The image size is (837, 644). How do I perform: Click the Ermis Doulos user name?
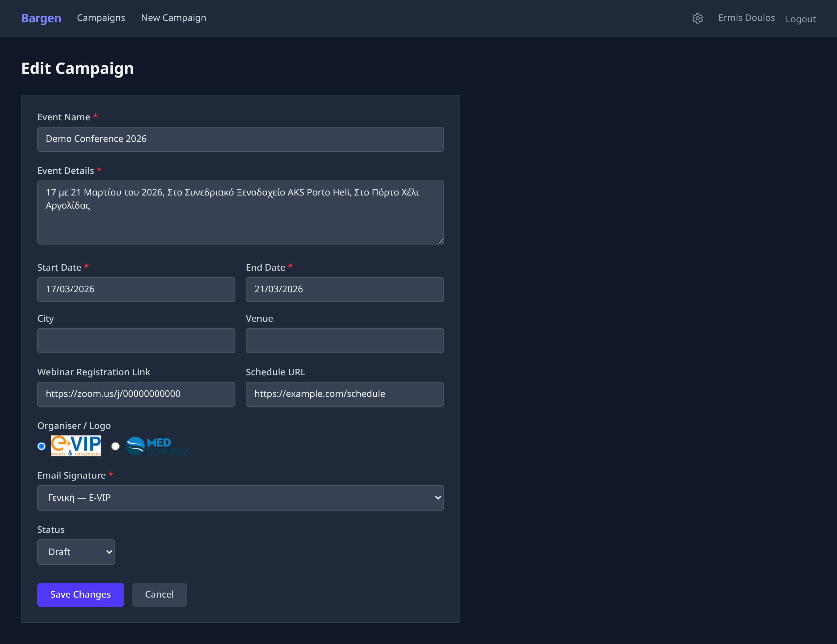click(x=746, y=18)
